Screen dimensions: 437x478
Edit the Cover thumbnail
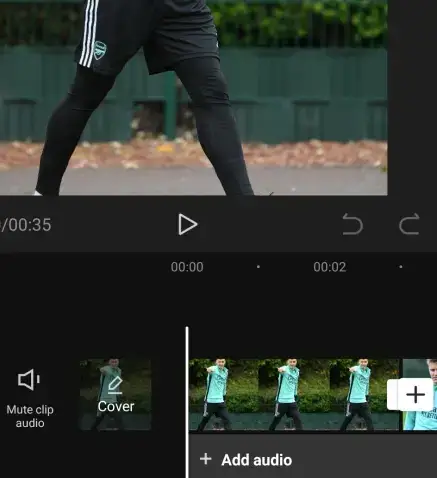pos(115,394)
